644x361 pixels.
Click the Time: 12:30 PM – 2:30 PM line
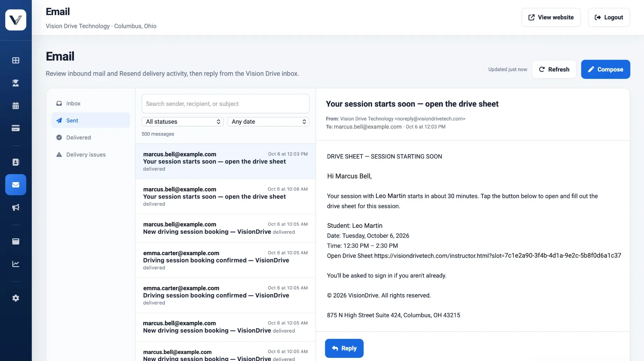pyautogui.click(x=362, y=246)
